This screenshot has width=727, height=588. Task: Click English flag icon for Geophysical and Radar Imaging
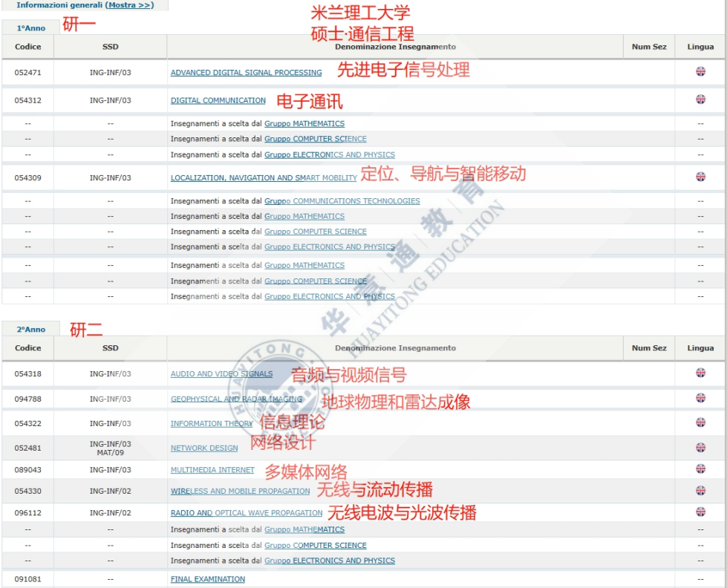(700, 398)
